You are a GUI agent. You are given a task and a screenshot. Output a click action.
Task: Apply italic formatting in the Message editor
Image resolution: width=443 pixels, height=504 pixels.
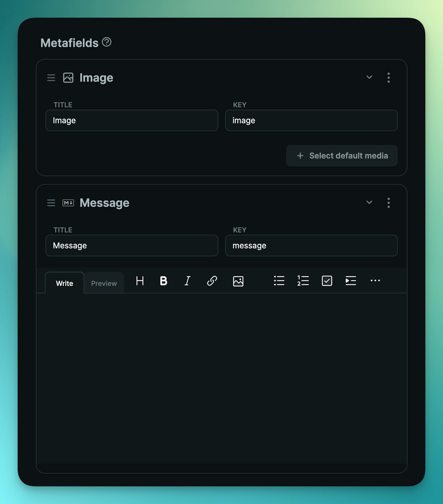[187, 281]
